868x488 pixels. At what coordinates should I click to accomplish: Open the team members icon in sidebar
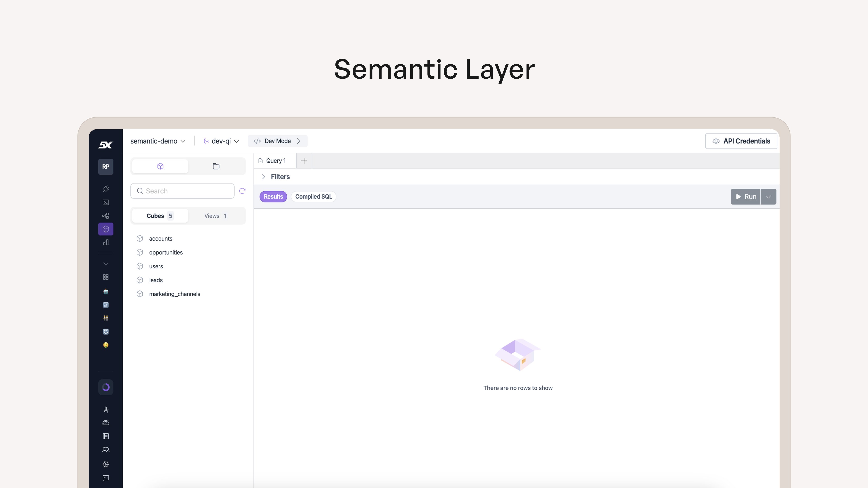[x=106, y=450]
